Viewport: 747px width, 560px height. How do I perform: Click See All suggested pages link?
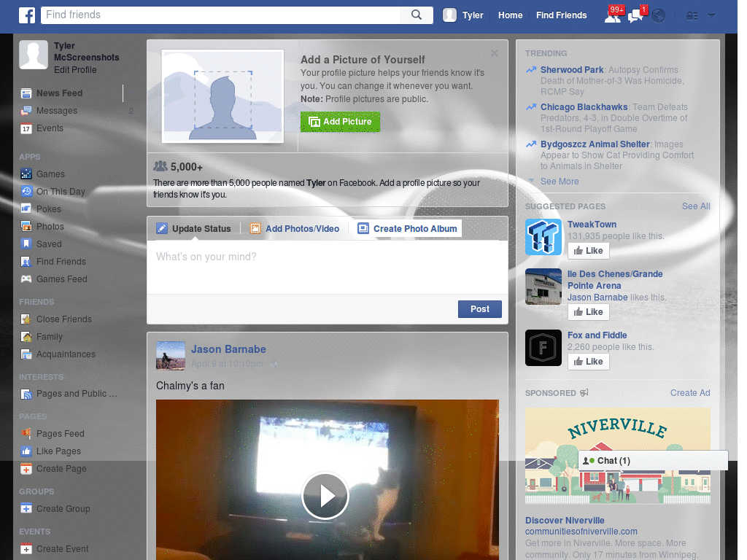(x=695, y=206)
